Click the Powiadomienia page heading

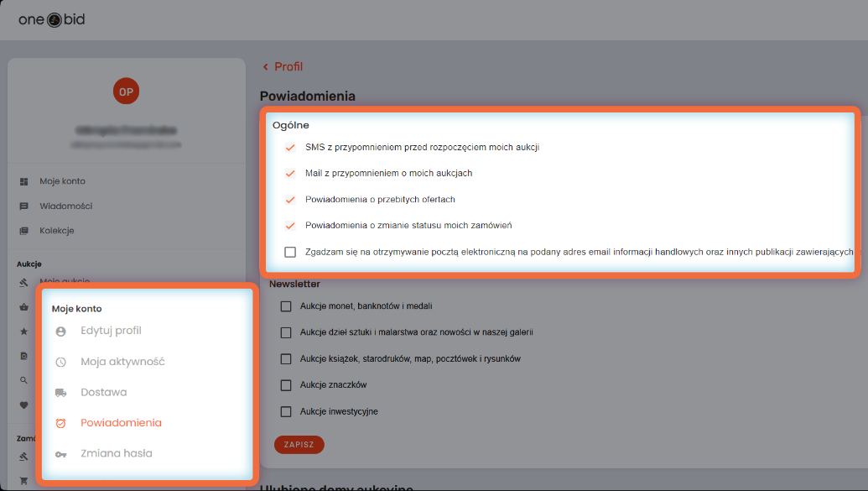click(307, 96)
